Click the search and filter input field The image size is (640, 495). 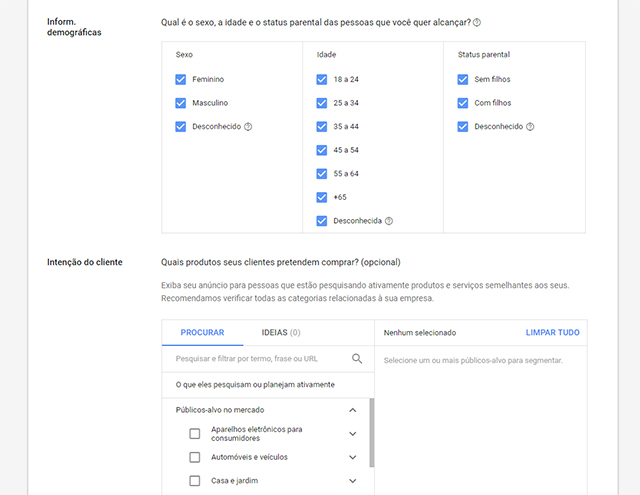(x=260, y=358)
